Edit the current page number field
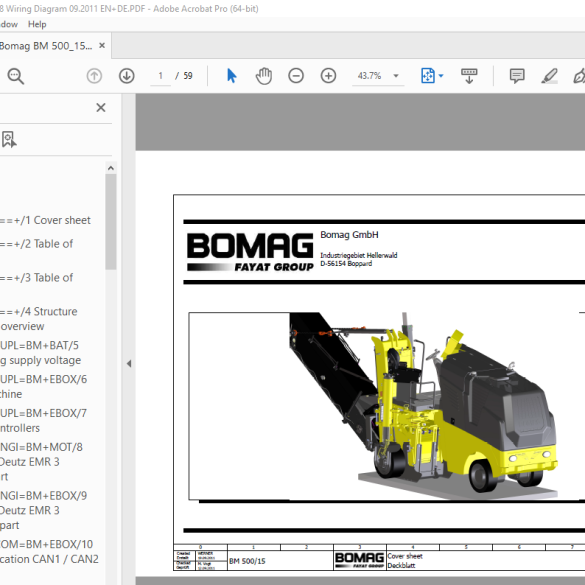The width and height of the screenshot is (585, 585). (160, 76)
